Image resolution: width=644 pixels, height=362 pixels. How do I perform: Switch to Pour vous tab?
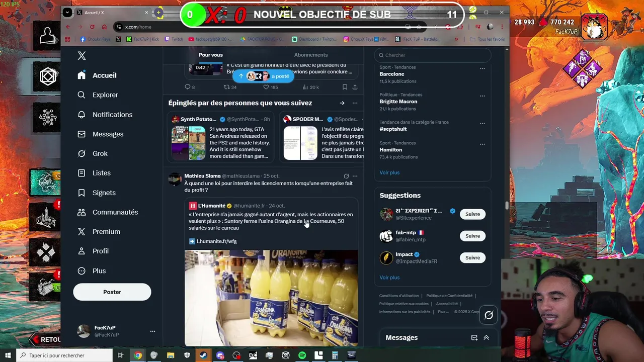point(210,55)
